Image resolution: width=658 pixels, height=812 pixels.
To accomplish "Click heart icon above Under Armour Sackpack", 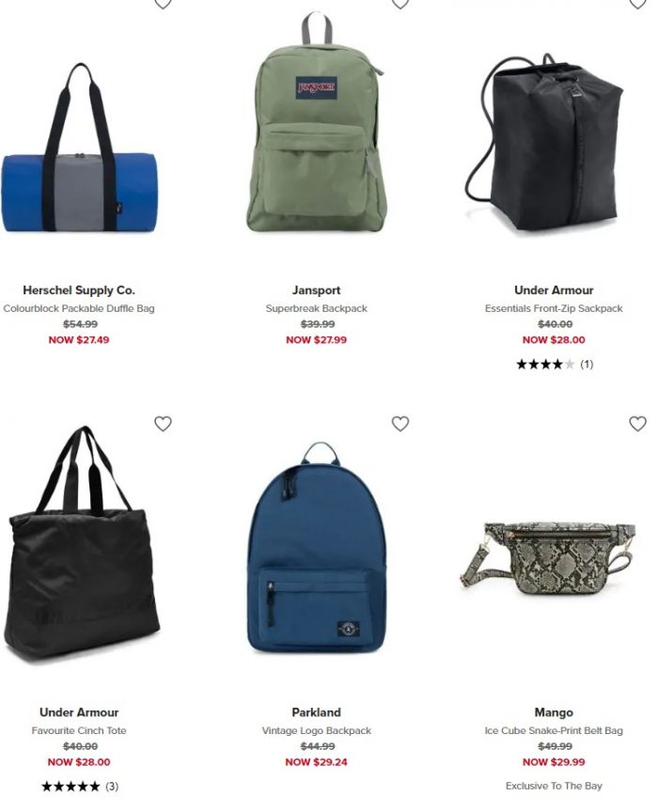I will coord(637,4).
